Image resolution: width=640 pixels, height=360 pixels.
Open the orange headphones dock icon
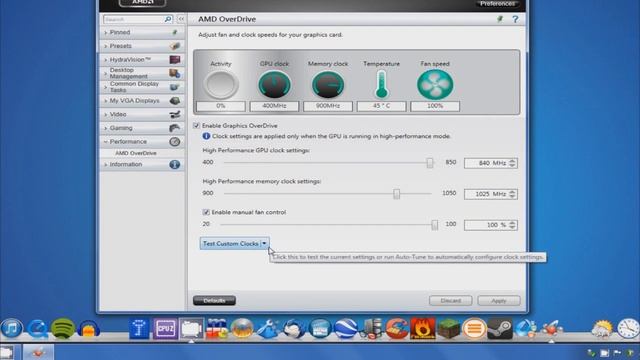coord(88,329)
